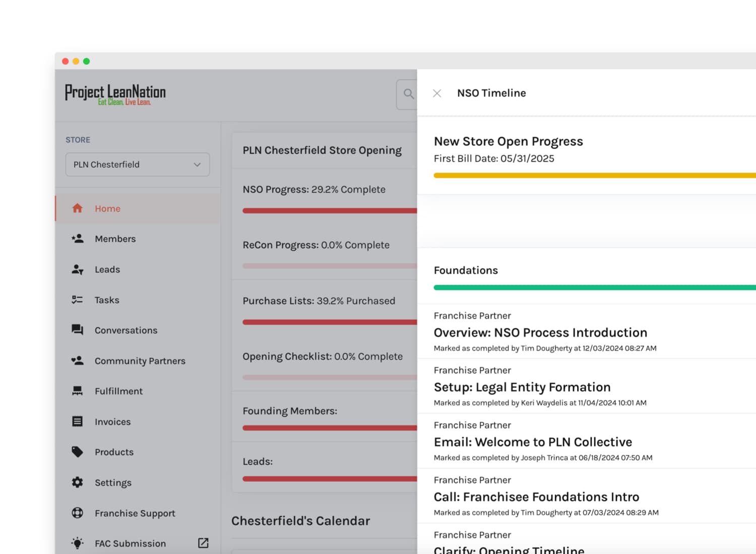
Task: Click the NSO Progress red bar
Action: point(330,211)
